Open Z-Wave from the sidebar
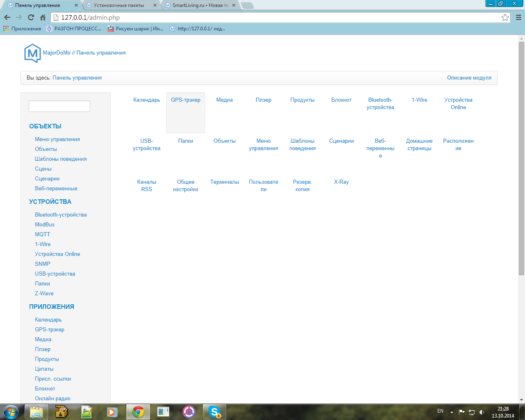 coord(44,293)
